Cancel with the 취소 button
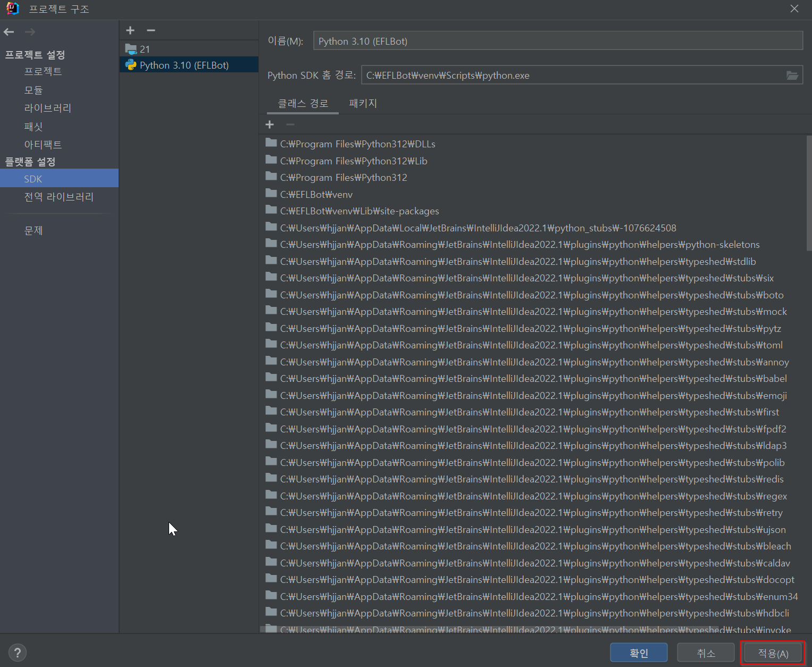Viewport: 812px width, 667px height. point(706,653)
